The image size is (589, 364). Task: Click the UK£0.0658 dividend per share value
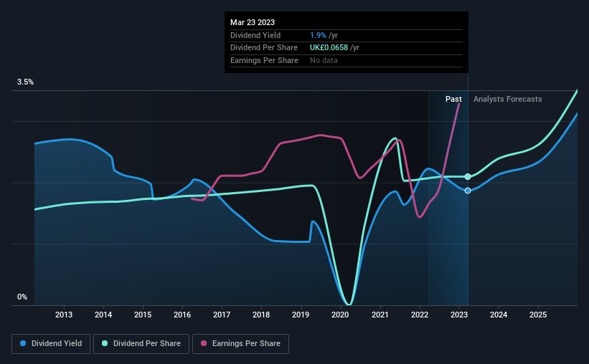pyautogui.click(x=329, y=48)
